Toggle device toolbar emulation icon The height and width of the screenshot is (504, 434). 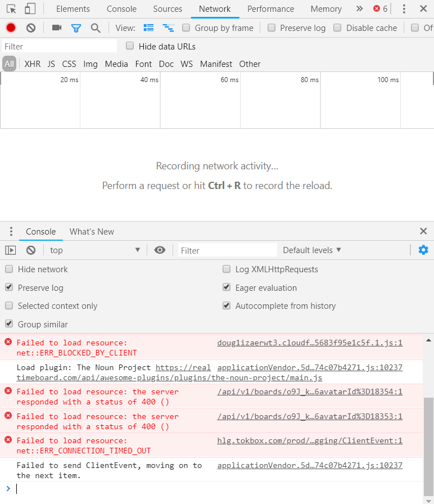pyautogui.click(x=30, y=8)
